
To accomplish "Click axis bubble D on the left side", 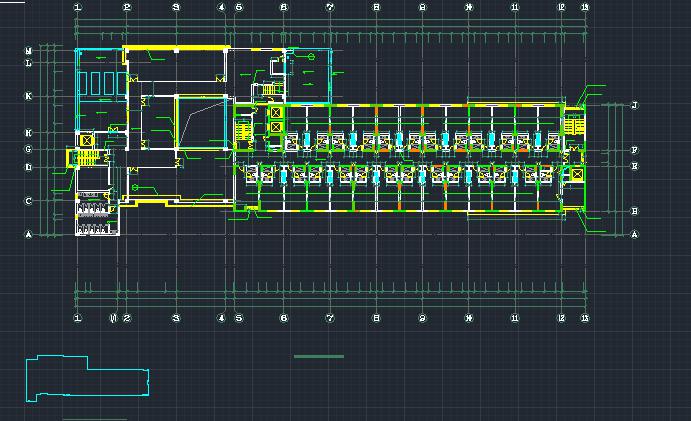I will (x=29, y=167).
